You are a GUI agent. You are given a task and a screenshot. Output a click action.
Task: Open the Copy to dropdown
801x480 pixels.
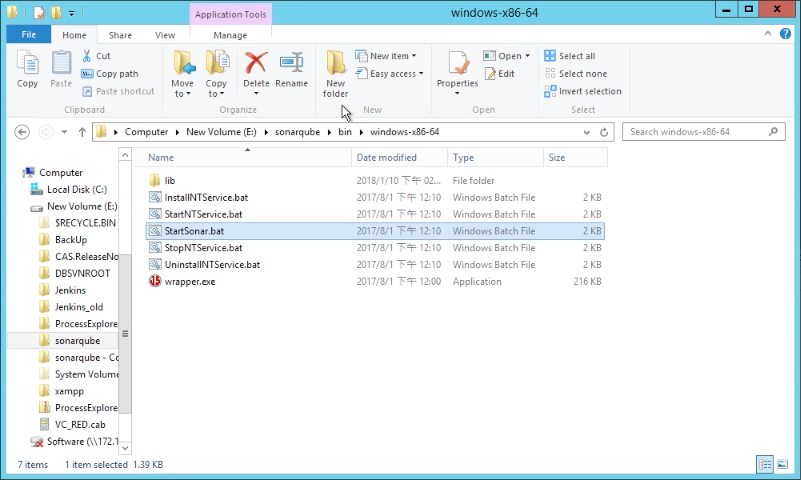pos(216,74)
